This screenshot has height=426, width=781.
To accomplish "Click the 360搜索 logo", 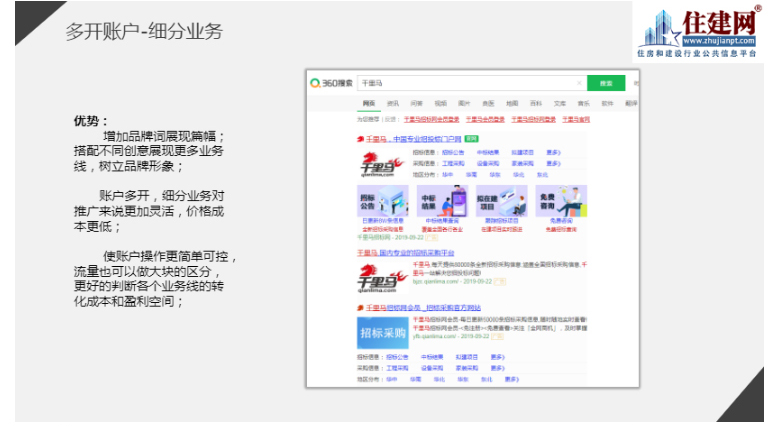I will click(332, 83).
